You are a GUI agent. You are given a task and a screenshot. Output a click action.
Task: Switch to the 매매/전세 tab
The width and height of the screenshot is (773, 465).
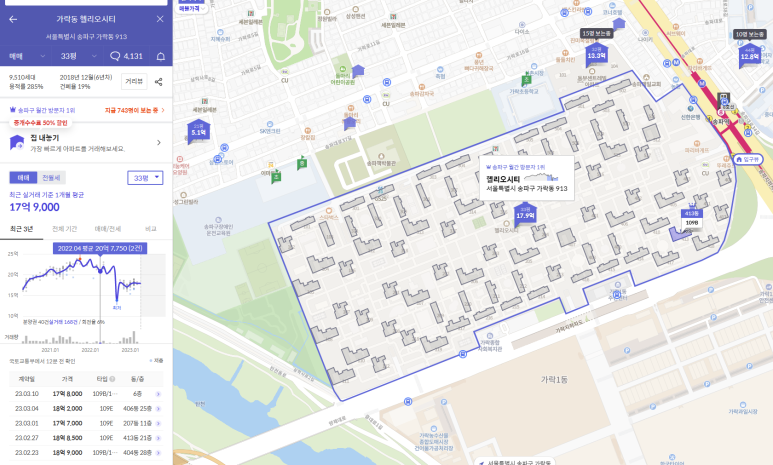[108, 229]
